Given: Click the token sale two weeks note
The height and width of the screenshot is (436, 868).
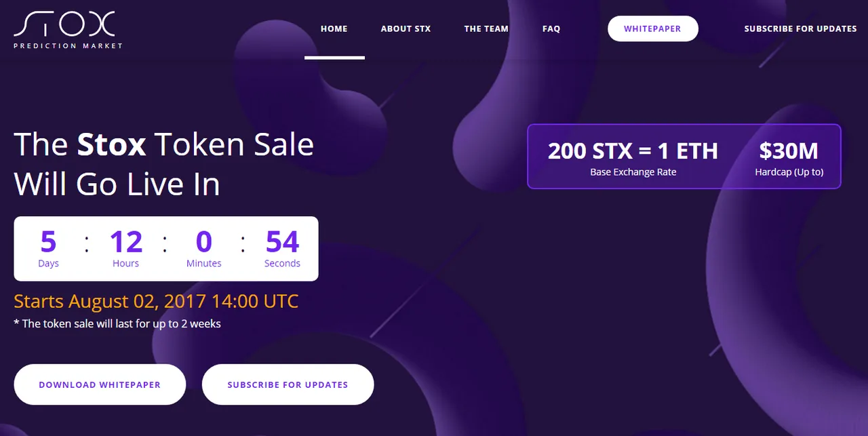Looking at the screenshot, I should pos(117,323).
